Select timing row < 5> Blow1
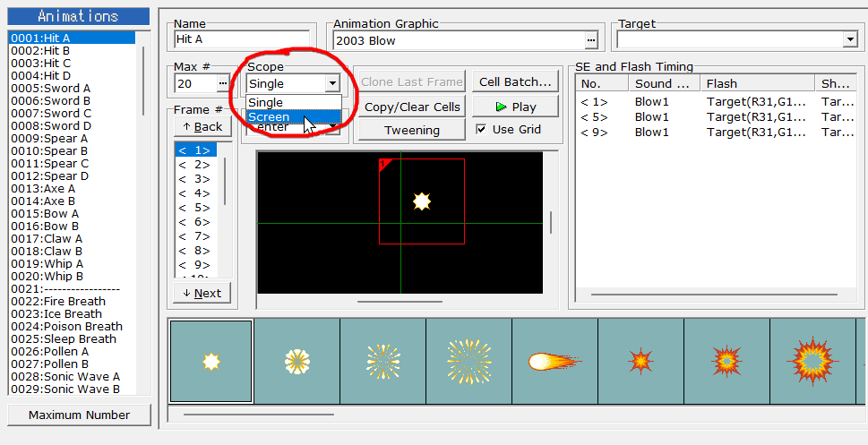868x445 pixels. 717,117
